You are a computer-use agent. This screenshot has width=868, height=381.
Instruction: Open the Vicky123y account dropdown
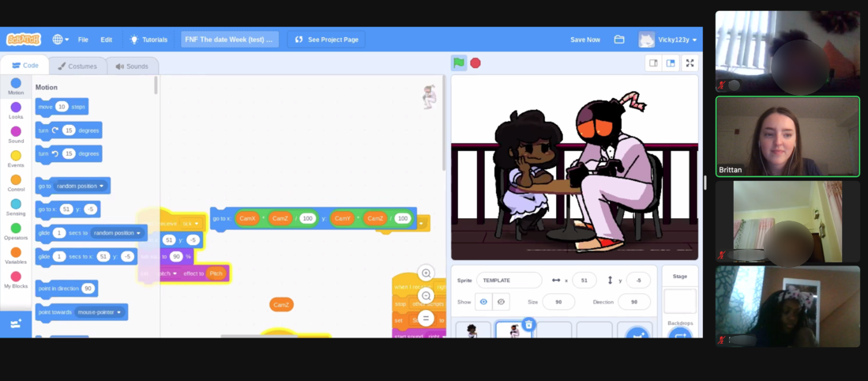[667, 40]
